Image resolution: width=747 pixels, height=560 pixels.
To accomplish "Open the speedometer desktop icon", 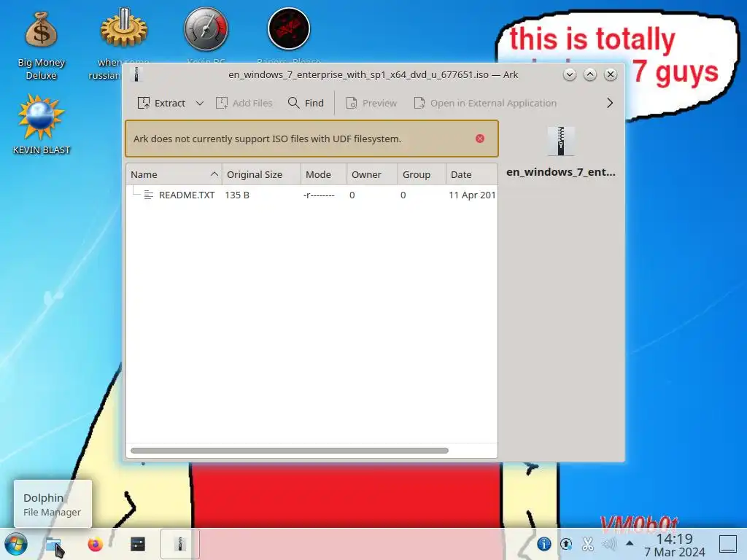I will (206, 29).
